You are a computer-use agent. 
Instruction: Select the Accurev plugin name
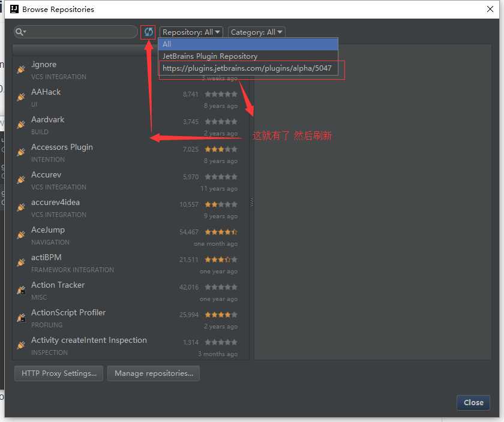pyautogui.click(x=46, y=174)
